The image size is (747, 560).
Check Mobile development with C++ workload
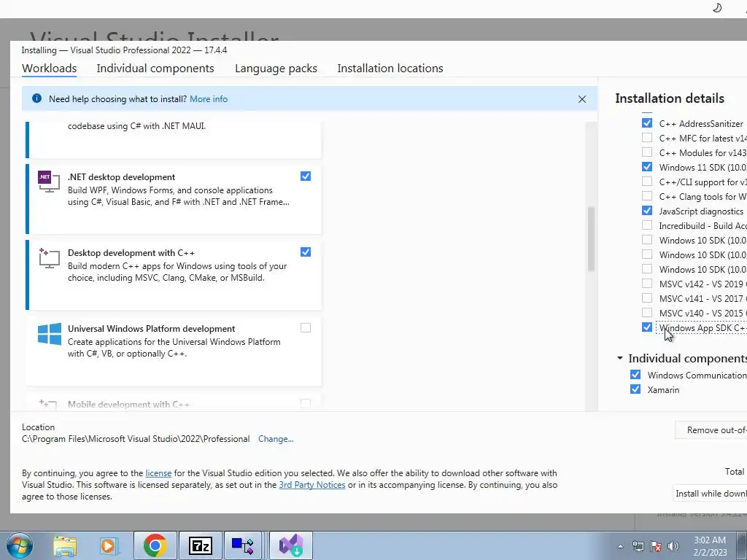[x=306, y=404]
